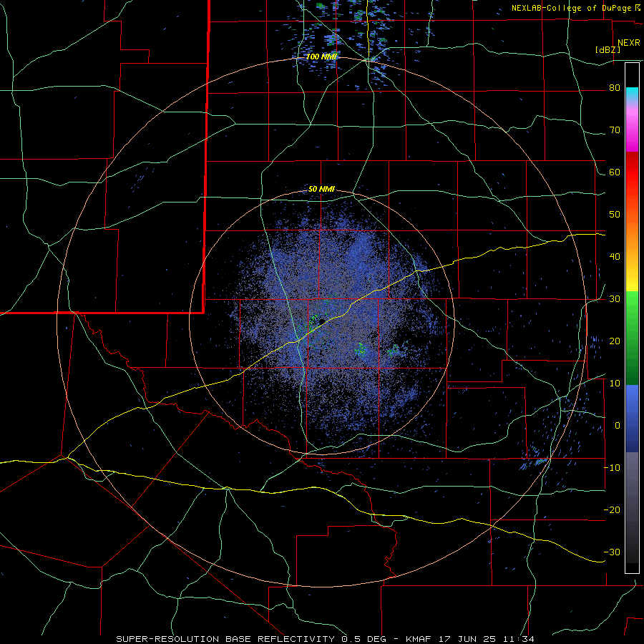The height and width of the screenshot is (644, 644).
Task: Select the 50 NMI range ring label
Action: click(321, 190)
